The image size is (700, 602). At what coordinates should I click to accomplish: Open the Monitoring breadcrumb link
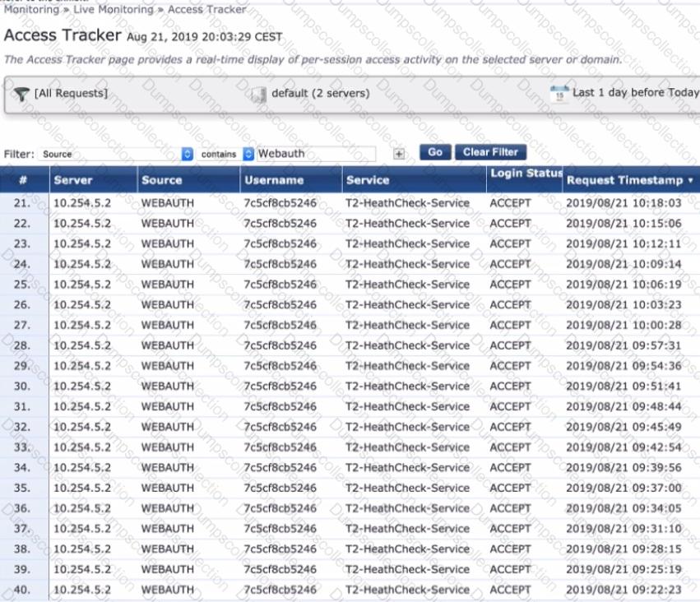click(31, 10)
